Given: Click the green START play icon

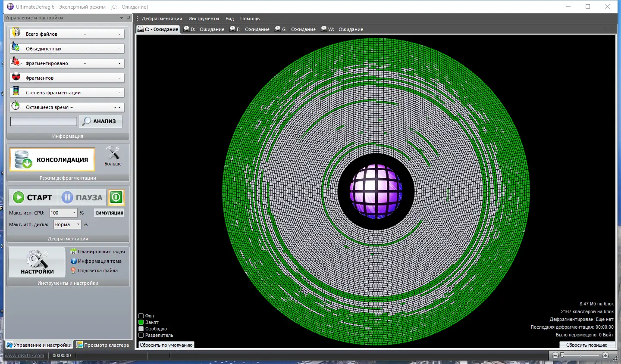Looking at the screenshot, I should 19,197.
